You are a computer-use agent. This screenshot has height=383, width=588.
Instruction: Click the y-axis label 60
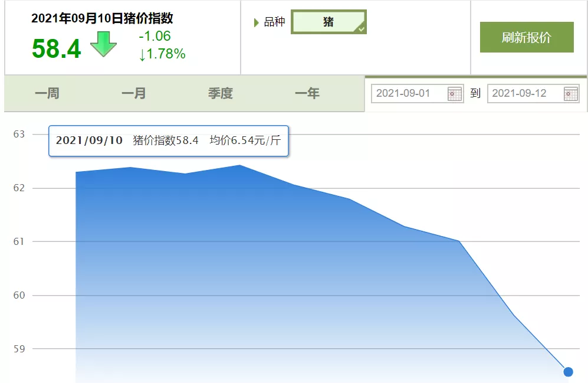coord(19,295)
